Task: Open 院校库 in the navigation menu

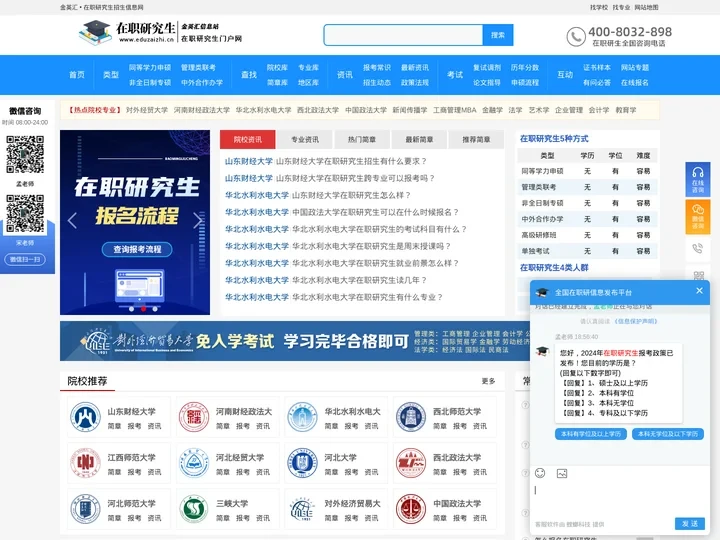Action: 277,68
